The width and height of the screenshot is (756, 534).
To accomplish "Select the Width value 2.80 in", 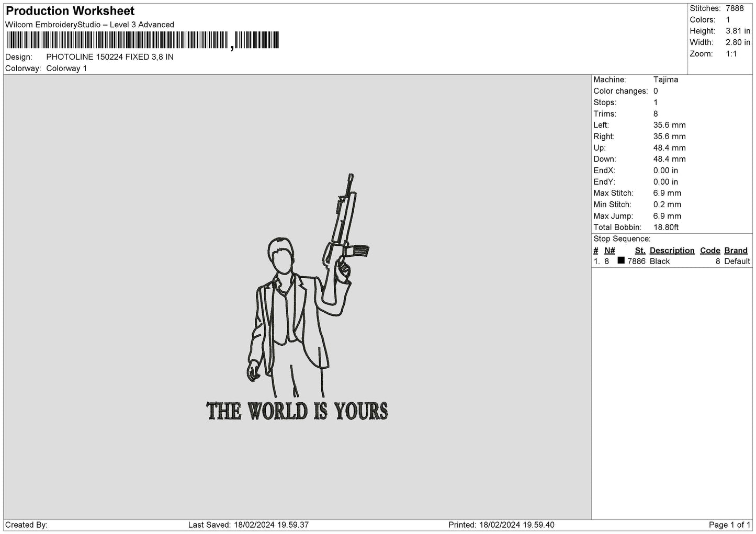I will pyautogui.click(x=738, y=42).
